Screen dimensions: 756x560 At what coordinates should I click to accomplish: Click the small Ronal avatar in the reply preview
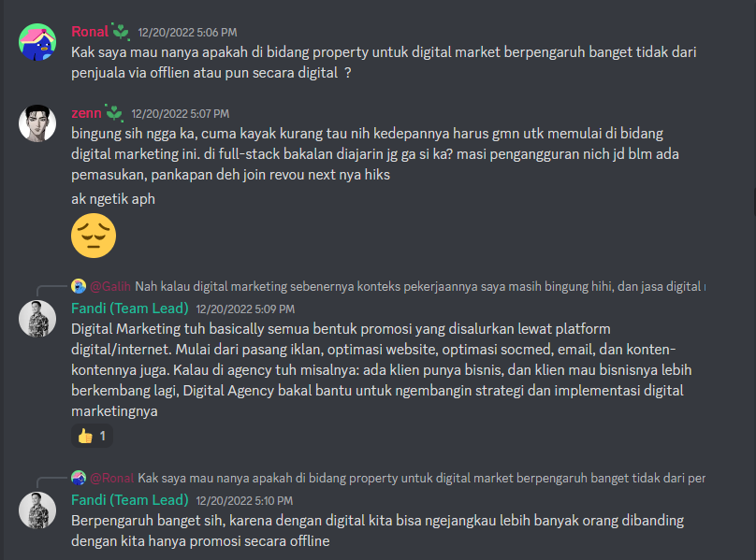(x=79, y=478)
